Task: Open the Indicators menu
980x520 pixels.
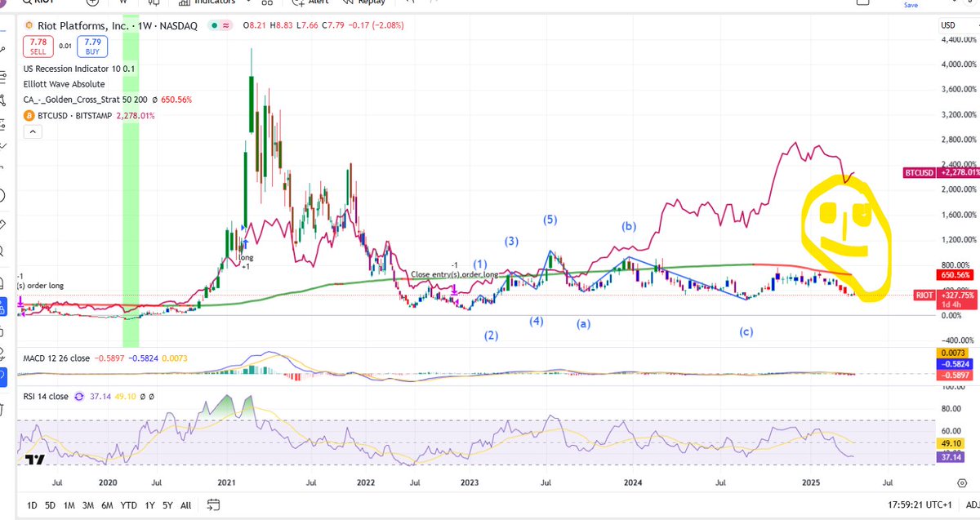Action: pos(208,2)
